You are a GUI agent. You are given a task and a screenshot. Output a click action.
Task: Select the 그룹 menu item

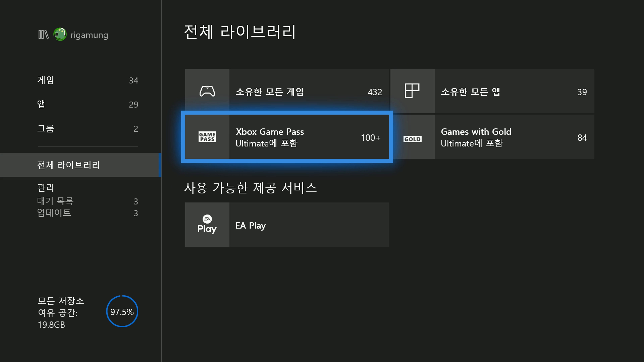pyautogui.click(x=88, y=128)
